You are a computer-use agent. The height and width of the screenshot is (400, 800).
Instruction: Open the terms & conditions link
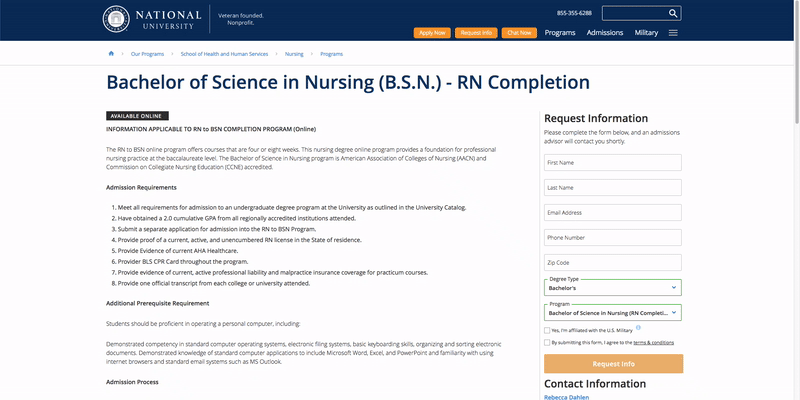(x=654, y=343)
